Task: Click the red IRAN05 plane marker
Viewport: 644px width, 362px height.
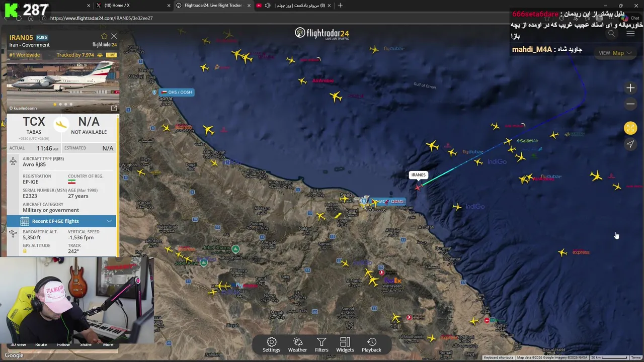Action: click(418, 187)
